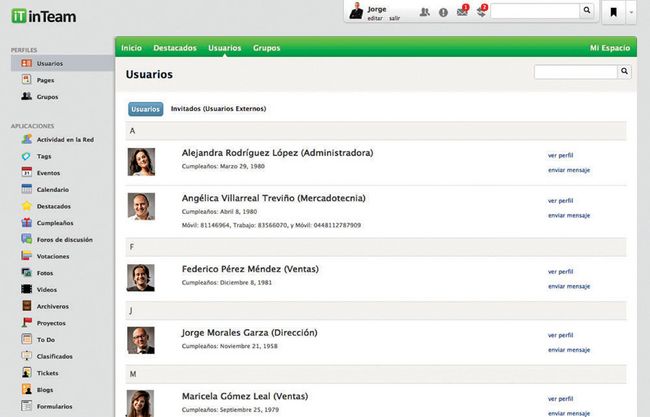Click Jorge Morales Garza's profile photo
This screenshot has width=650, height=417.
coord(141,340)
